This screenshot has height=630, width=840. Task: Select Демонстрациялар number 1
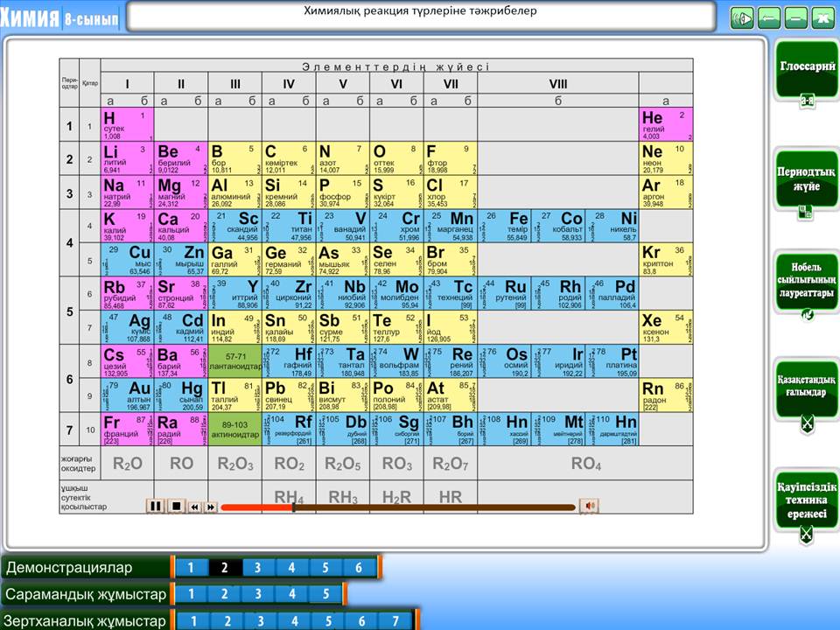coord(191,567)
